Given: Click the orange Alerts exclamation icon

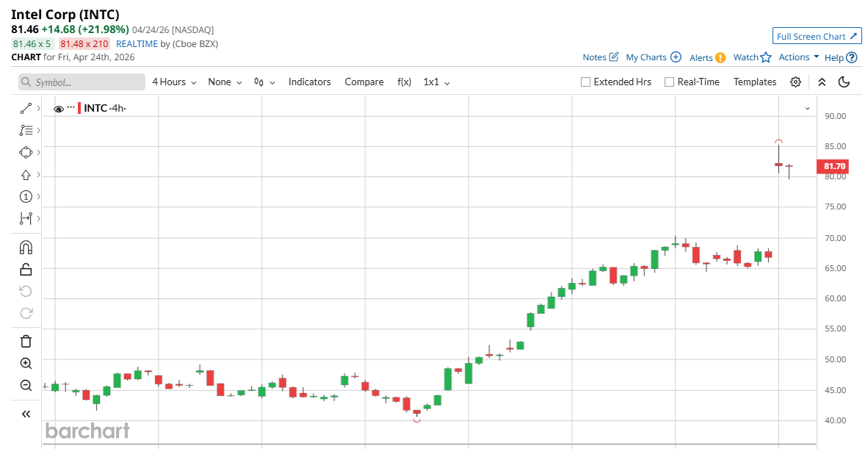Looking at the screenshot, I should pos(720,57).
